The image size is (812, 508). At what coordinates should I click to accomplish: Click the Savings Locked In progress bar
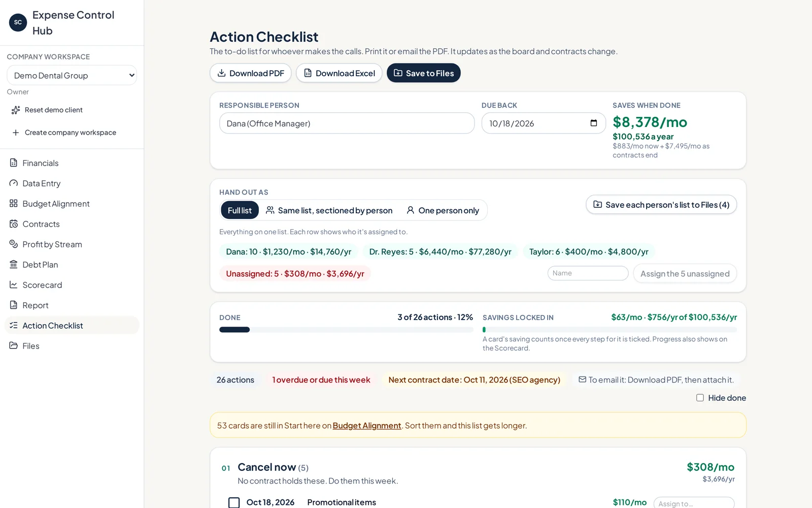[x=610, y=330]
